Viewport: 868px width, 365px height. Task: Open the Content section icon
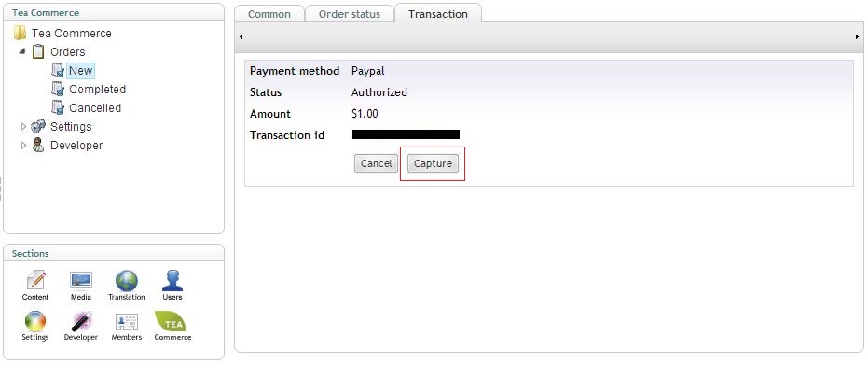click(36, 281)
